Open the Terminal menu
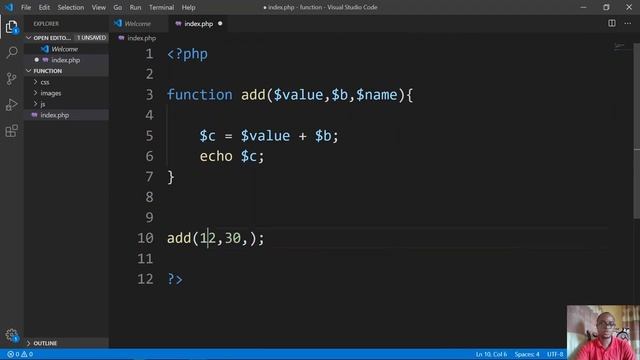The image size is (640, 360). 161,7
